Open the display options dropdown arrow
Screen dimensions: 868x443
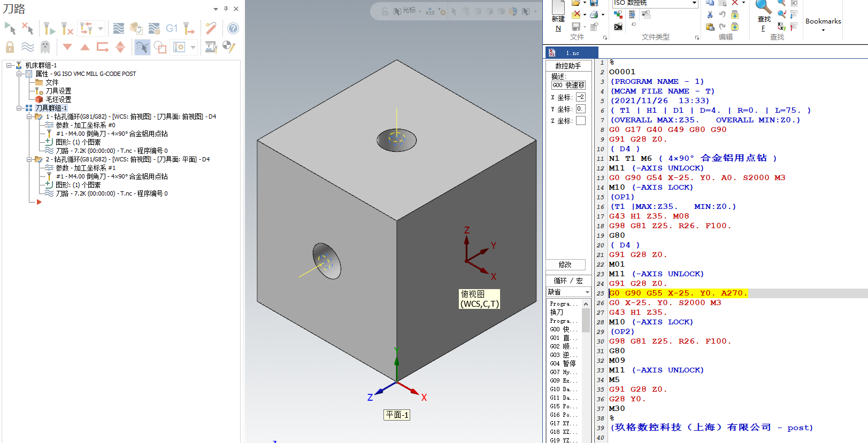click(193, 47)
